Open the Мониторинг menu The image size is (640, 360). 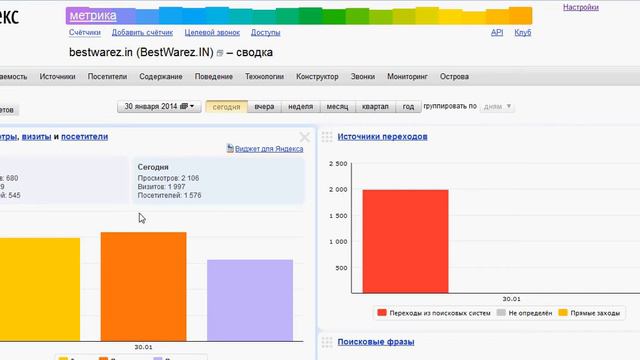pyautogui.click(x=407, y=76)
